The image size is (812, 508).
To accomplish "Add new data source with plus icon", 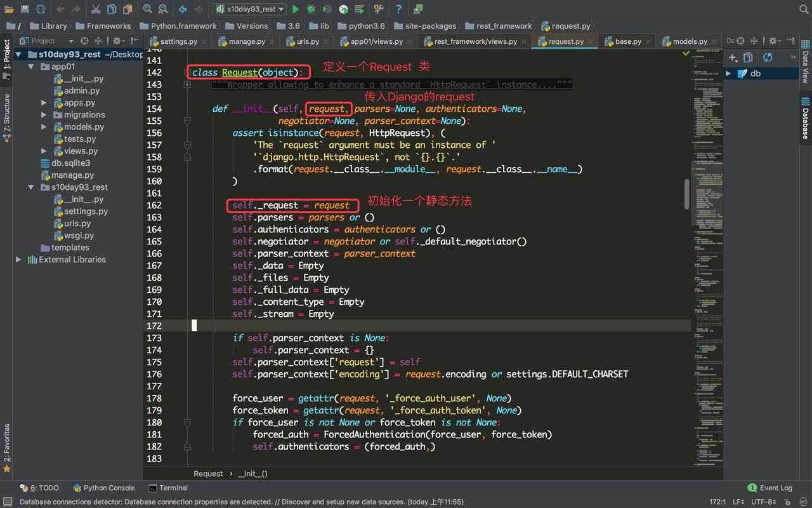I will (x=733, y=57).
